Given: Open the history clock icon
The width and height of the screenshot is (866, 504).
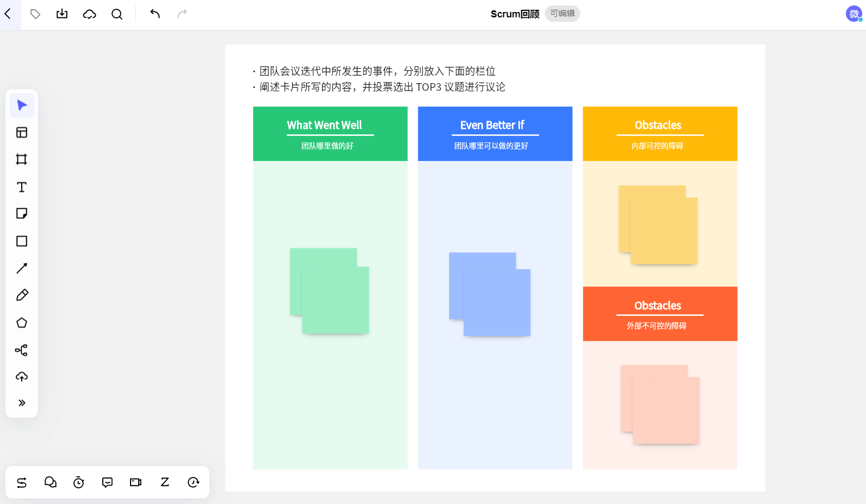Looking at the screenshot, I should 193,482.
